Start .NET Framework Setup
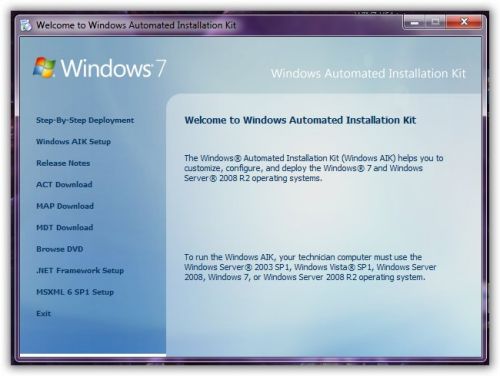This screenshot has width=500, height=376. pos(80,270)
